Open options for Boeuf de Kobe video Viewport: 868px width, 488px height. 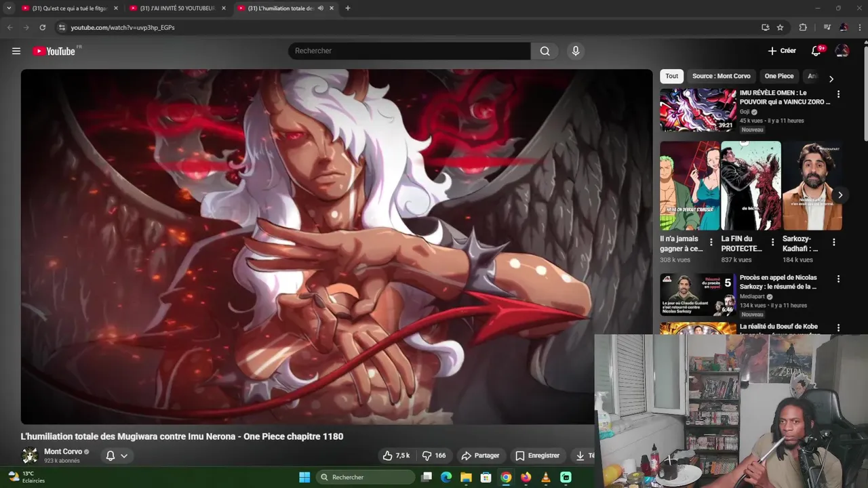click(x=838, y=327)
